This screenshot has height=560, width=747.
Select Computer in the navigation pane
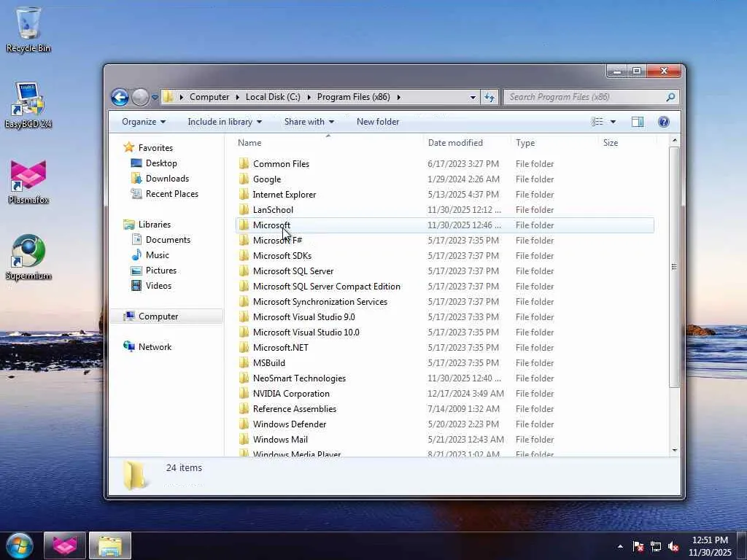(158, 316)
